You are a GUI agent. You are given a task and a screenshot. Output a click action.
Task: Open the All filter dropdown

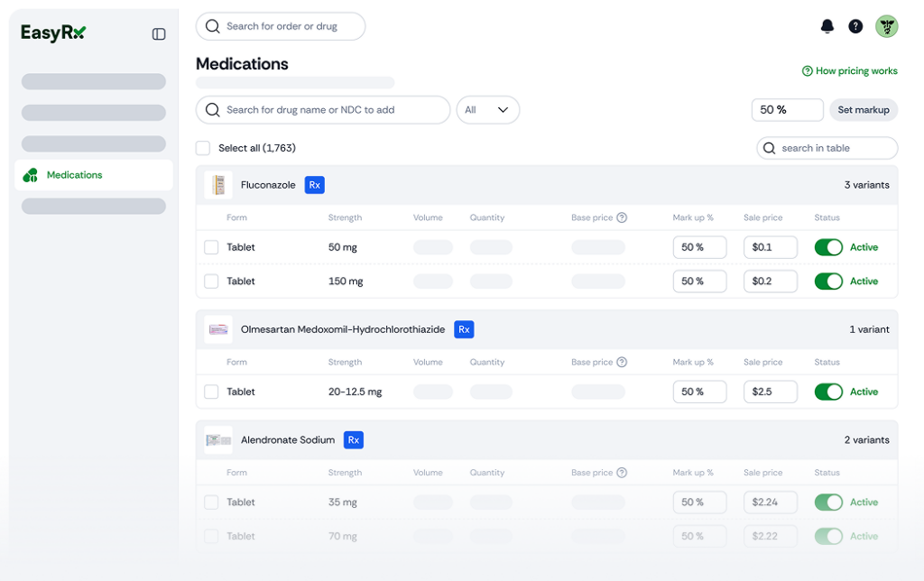(x=487, y=109)
